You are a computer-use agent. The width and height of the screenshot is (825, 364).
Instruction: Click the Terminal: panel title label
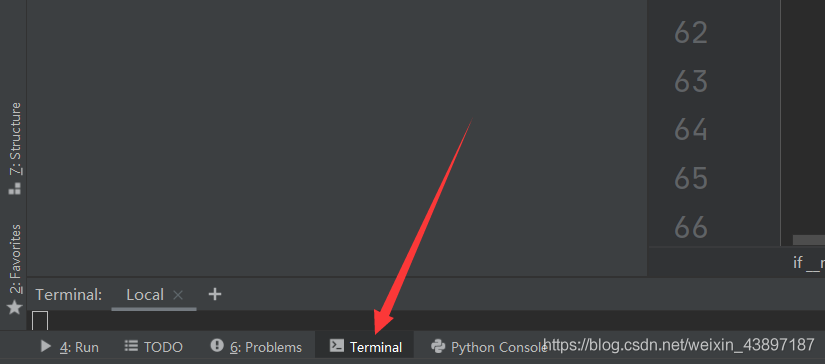tap(68, 295)
